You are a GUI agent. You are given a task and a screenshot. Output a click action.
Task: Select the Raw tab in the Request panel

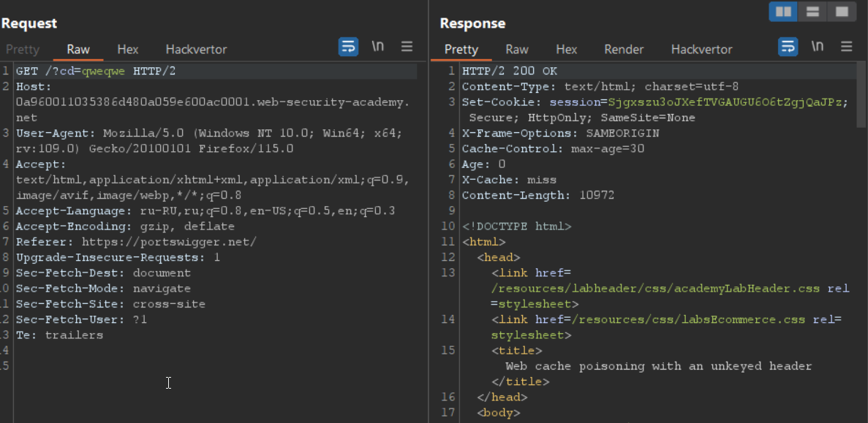[x=78, y=50]
